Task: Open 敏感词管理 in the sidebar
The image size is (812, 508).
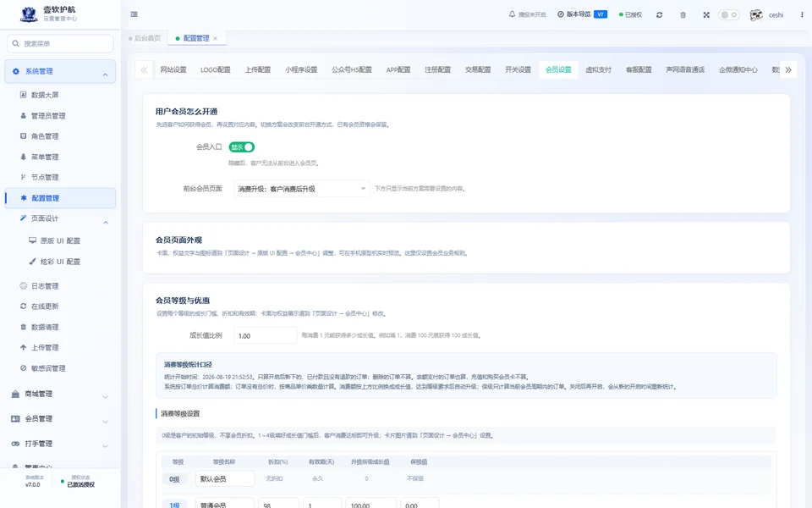Action: coord(48,368)
